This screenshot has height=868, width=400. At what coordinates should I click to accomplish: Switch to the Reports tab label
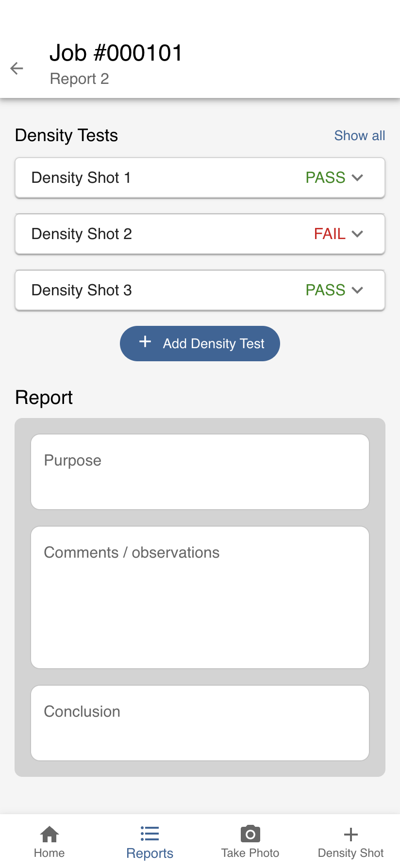coord(150,853)
